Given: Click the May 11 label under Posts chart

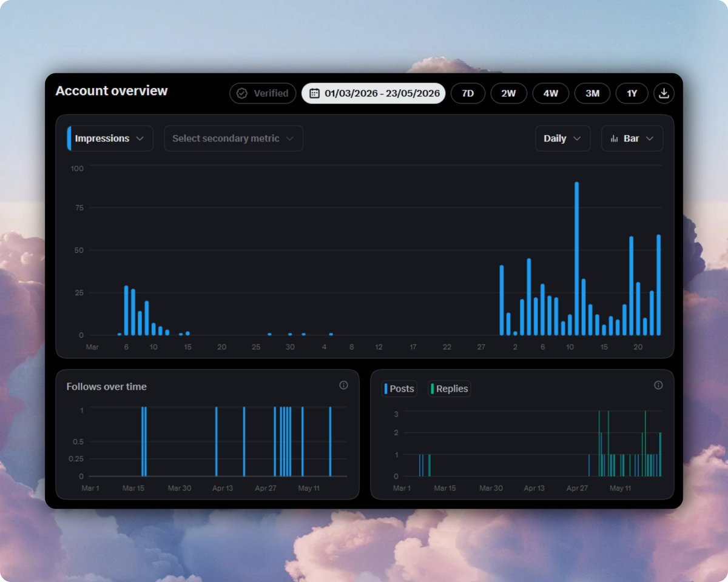Looking at the screenshot, I should point(620,488).
